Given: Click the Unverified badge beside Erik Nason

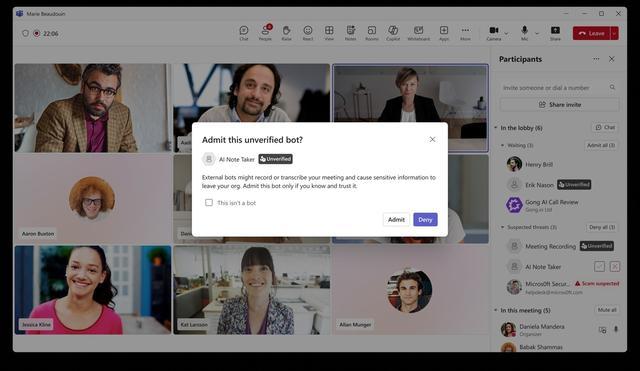Looking at the screenshot, I should pyautogui.click(x=574, y=184).
